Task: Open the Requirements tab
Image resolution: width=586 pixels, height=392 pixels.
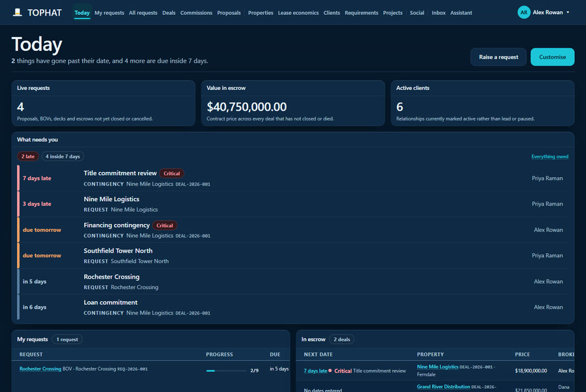Action: click(x=361, y=13)
